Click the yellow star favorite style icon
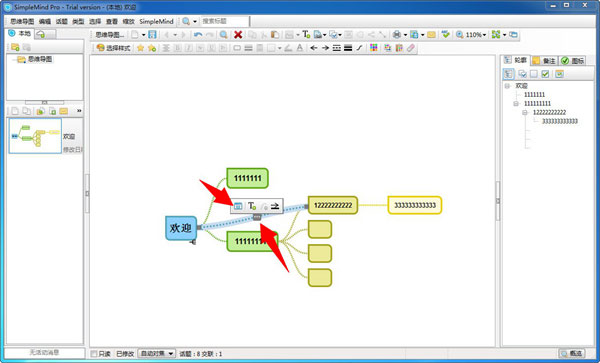This screenshot has width=600, height=363. tap(140, 48)
